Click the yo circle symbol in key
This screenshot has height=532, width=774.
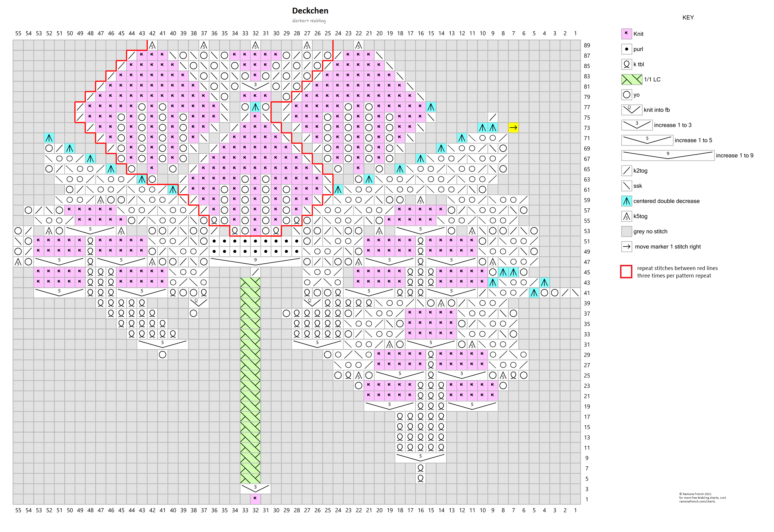626,95
